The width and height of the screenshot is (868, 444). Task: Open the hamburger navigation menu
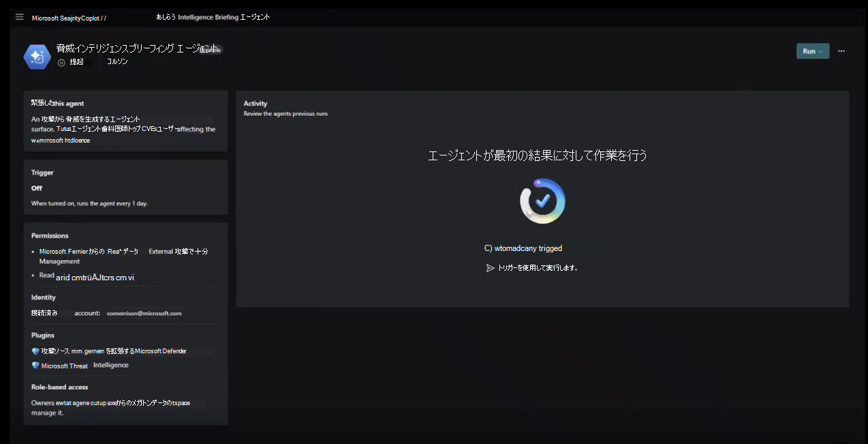[x=19, y=17]
